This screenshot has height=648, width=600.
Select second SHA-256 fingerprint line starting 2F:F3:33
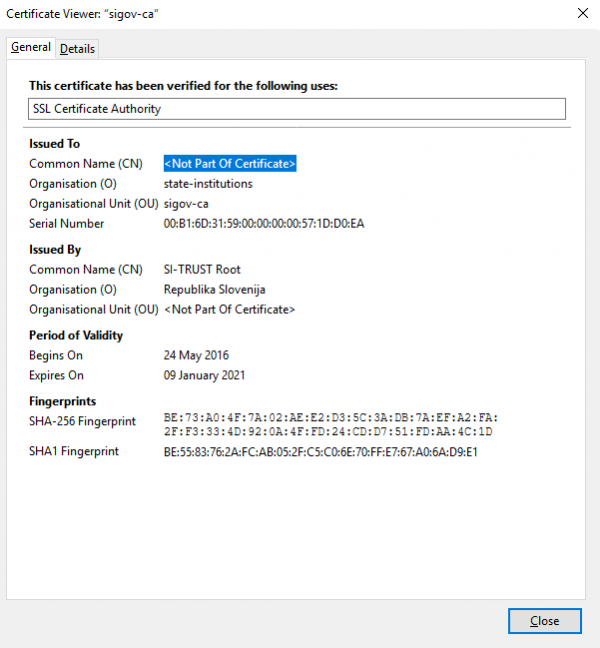pos(328,431)
